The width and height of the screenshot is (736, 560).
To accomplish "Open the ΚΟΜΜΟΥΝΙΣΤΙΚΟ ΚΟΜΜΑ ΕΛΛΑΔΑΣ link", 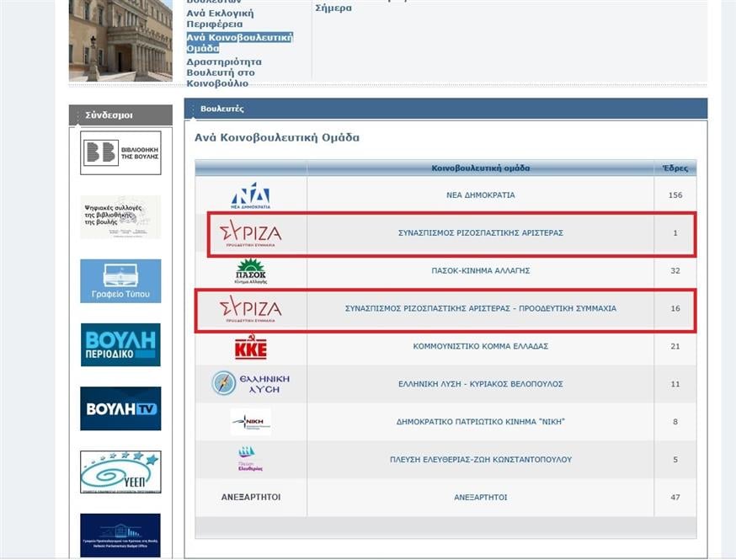I will (x=481, y=346).
